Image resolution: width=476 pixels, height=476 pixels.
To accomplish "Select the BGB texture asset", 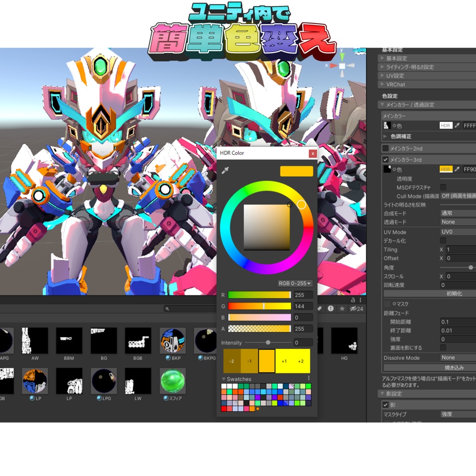I will pyautogui.click(x=138, y=341).
